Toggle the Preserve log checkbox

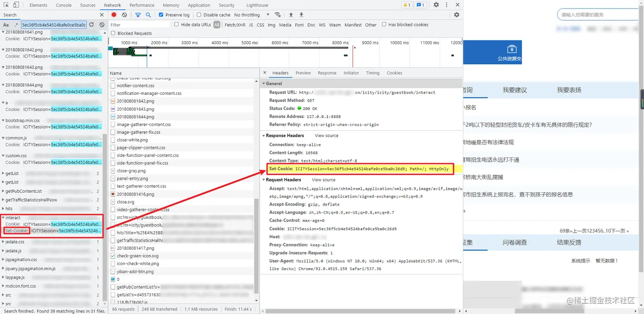161,15
